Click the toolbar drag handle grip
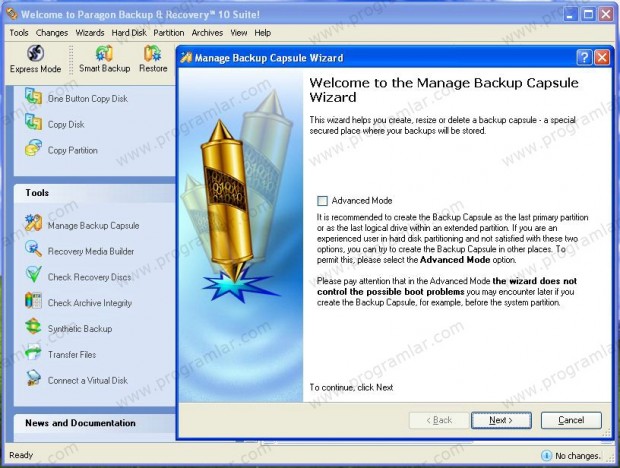The width and height of the screenshot is (620, 468). click(71, 60)
